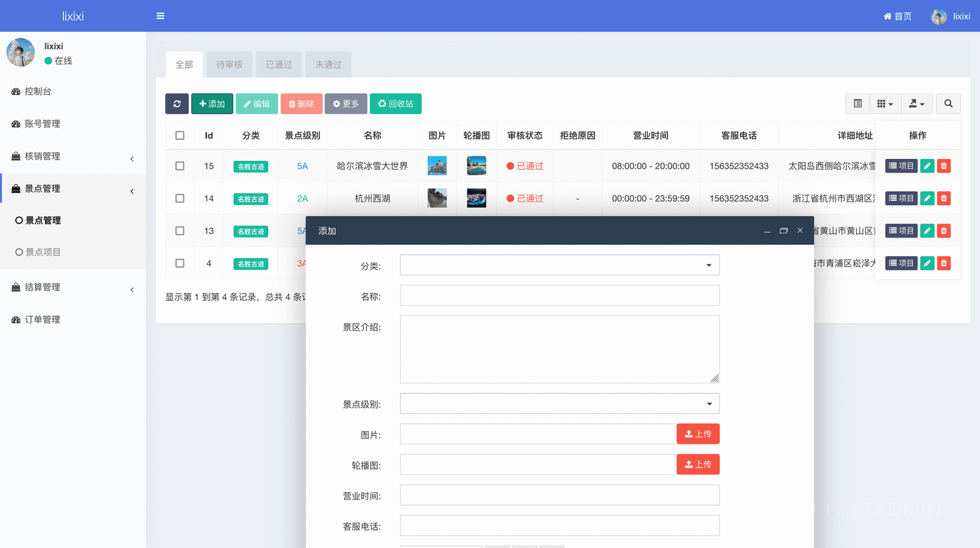Tick the select-all checkbox in header
This screenshot has width=980, height=548.
pos(180,135)
